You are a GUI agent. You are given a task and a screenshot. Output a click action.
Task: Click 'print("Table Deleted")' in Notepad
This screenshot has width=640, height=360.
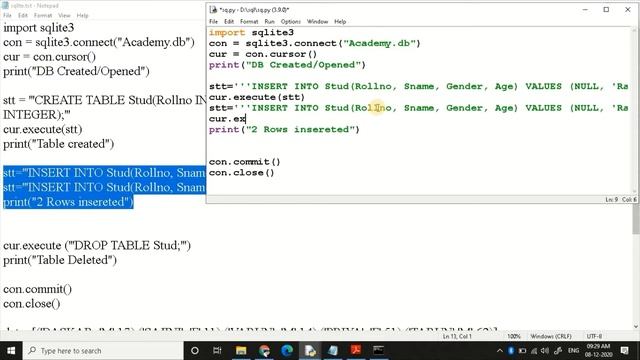click(60, 260)
